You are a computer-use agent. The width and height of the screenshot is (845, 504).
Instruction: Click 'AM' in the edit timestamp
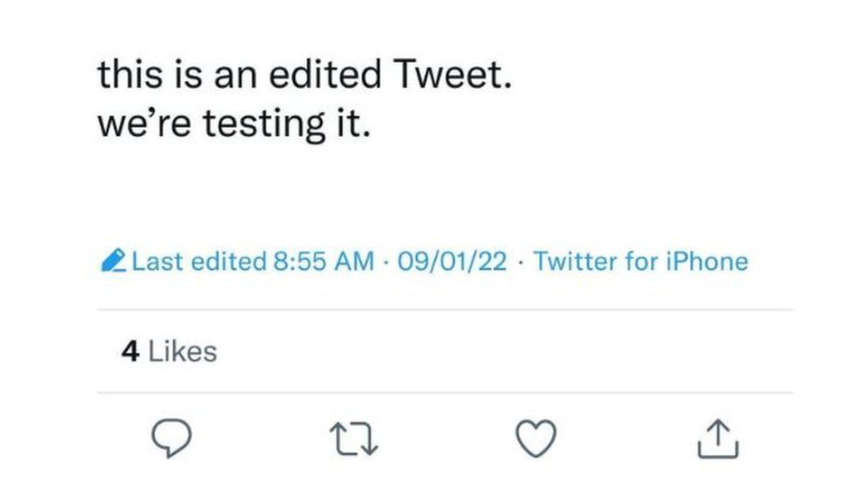click(x=354, y=262)
